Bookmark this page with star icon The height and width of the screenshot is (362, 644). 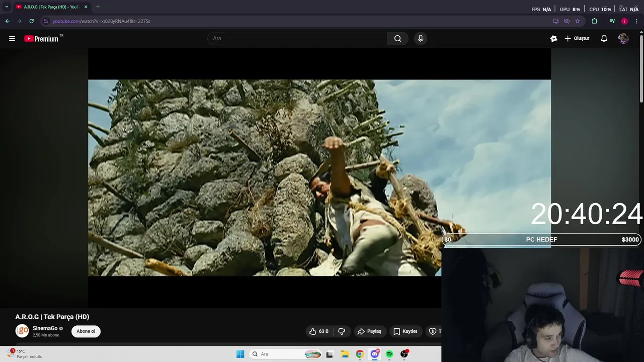pos(578,21)
